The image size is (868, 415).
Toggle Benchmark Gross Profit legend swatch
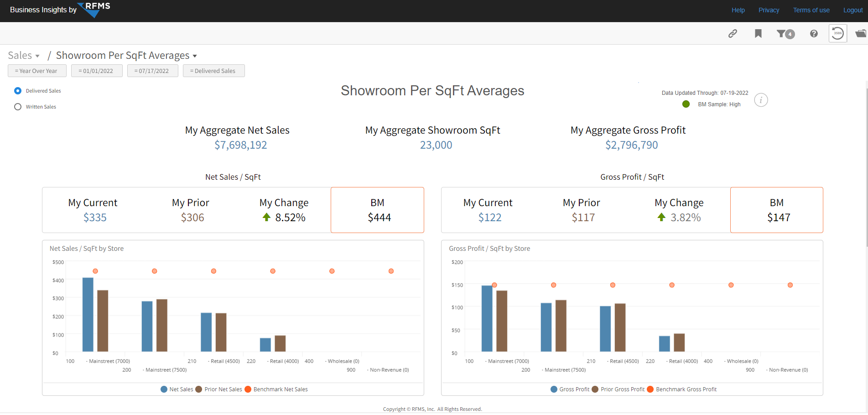(x=650, y=389)
